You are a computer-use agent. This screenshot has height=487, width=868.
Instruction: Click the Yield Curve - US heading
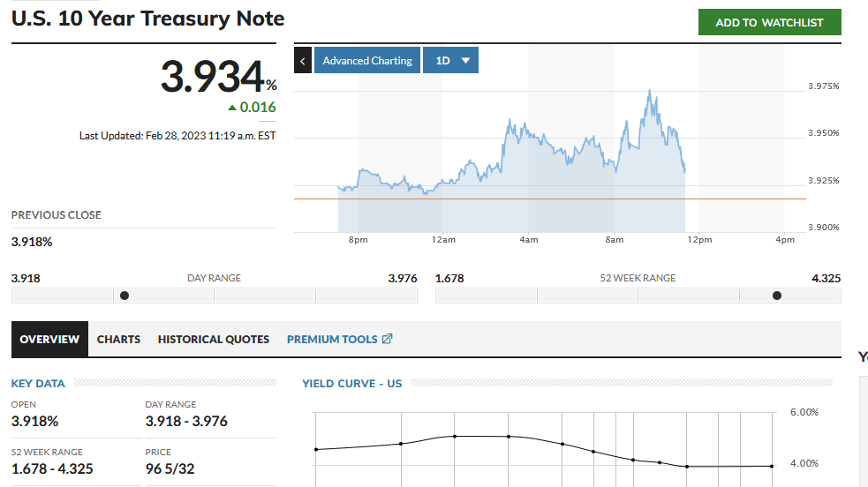tap(352, 383)
